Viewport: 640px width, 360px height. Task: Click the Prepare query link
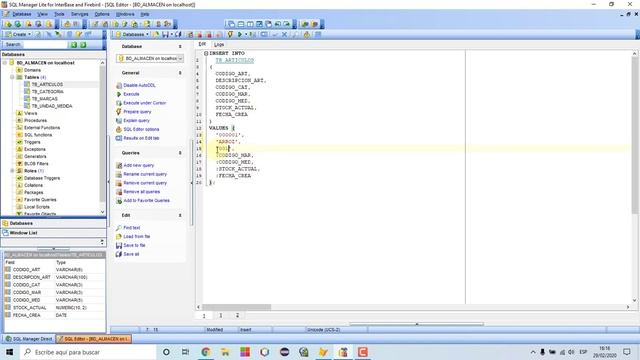(x=137, y=112)
